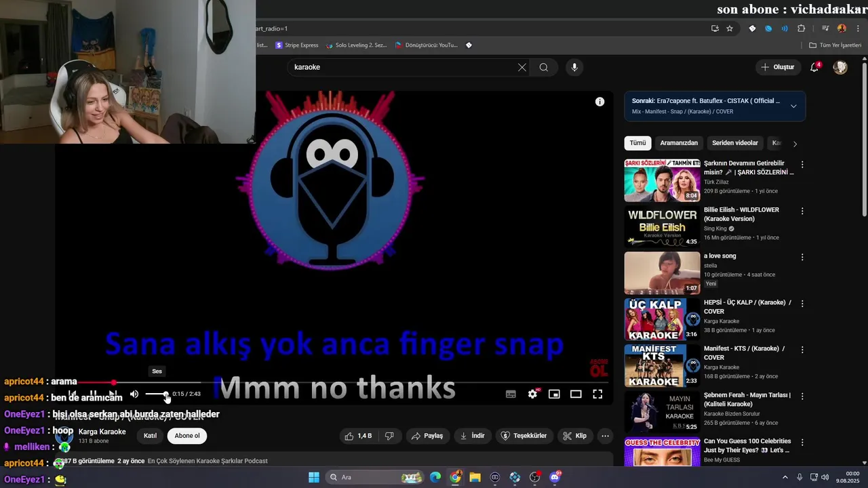Open the HEPSİ ÜÇ KALP karaoke thumbnail
The width and height of the screenshot is (868, 488).
pyautogui.click(x=662, y=319)
